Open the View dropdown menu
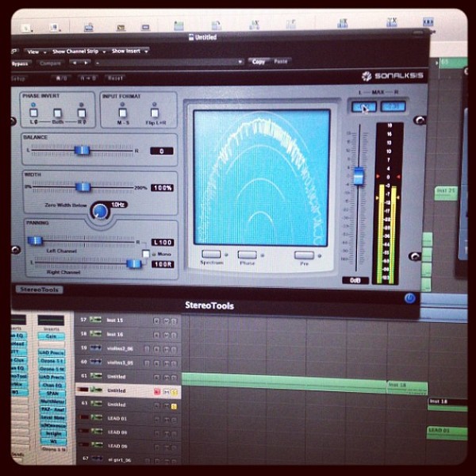 coord(36,52)
